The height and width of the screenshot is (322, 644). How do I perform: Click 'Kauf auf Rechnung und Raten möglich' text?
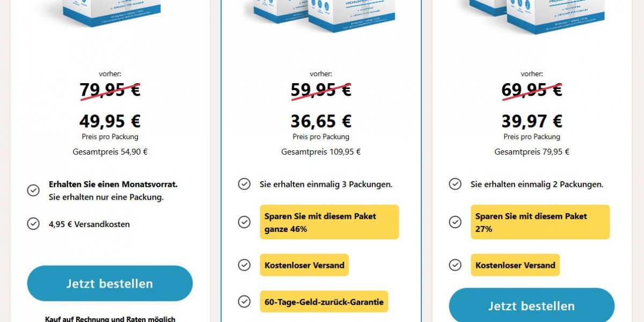tap(110, 319)
